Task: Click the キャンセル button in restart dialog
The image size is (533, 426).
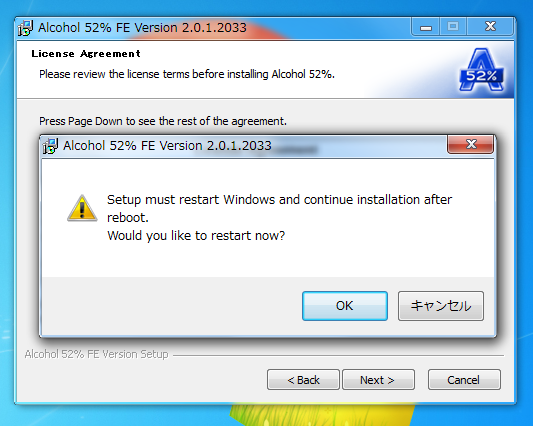Action: 441,306
